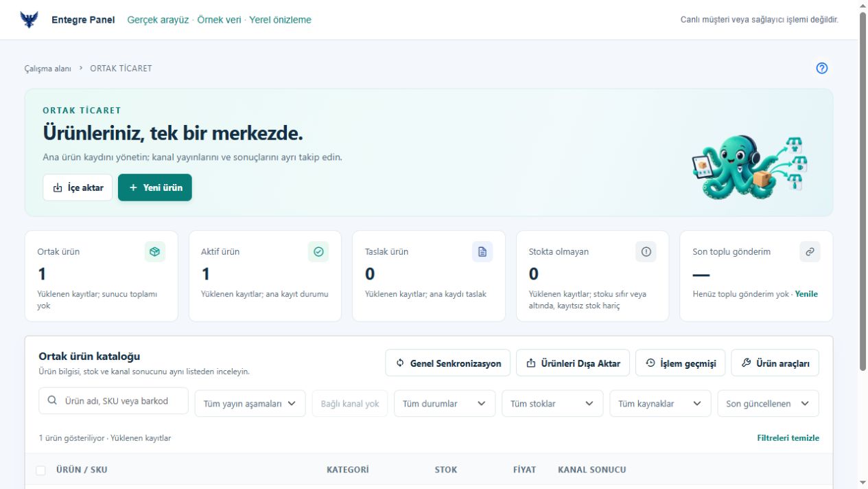Click the ÜRÜN / SKU column header
This screenshot has width=868, height=489.
click(x=82, y=470)
